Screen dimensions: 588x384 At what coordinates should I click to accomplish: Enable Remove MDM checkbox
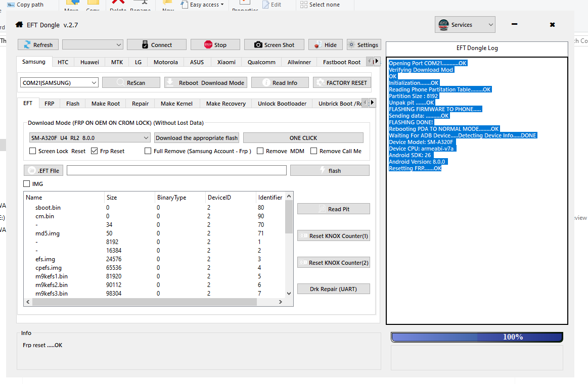(x=260, y=151)
